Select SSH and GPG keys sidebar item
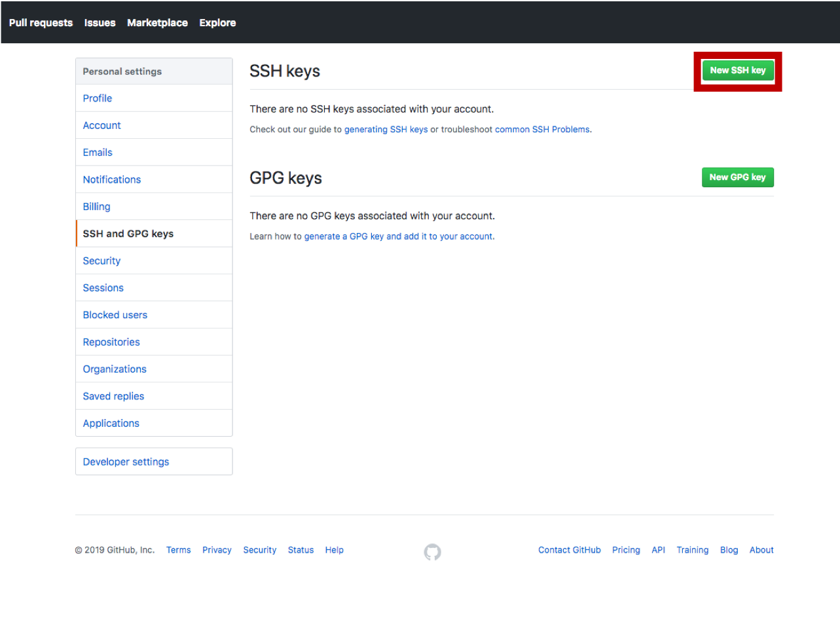Viewport: 840px width, 620px height. [154, 234]
